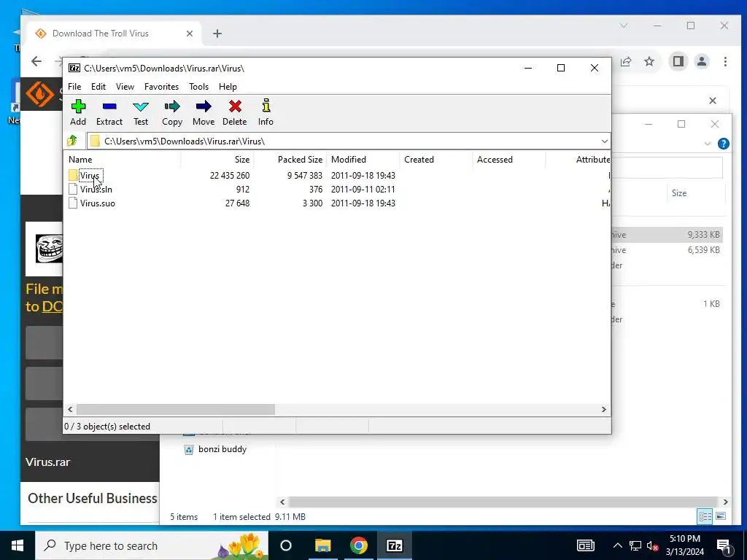
Task: Click the Virus.suo file name
Action: (98, 203)
